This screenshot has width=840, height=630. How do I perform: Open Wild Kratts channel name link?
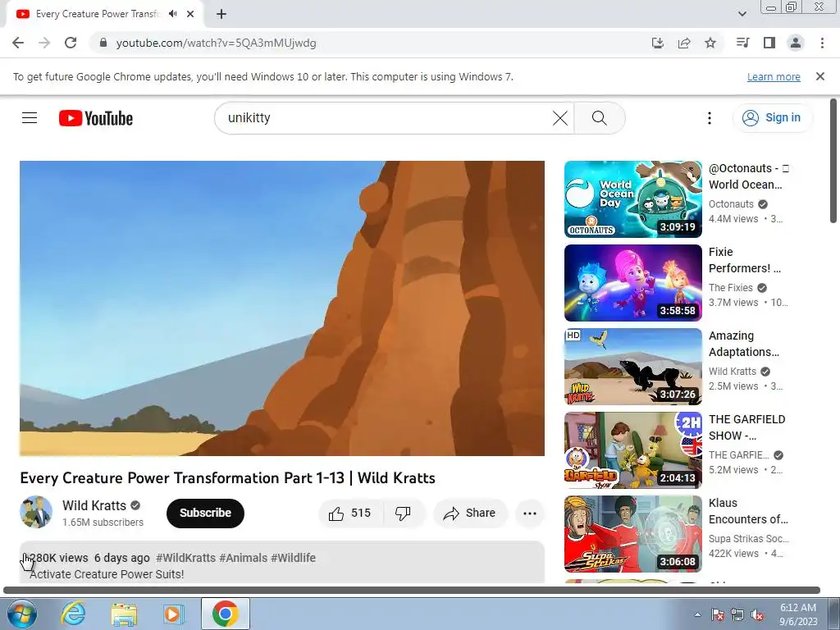pyautogui.click(x=94, y=505)
